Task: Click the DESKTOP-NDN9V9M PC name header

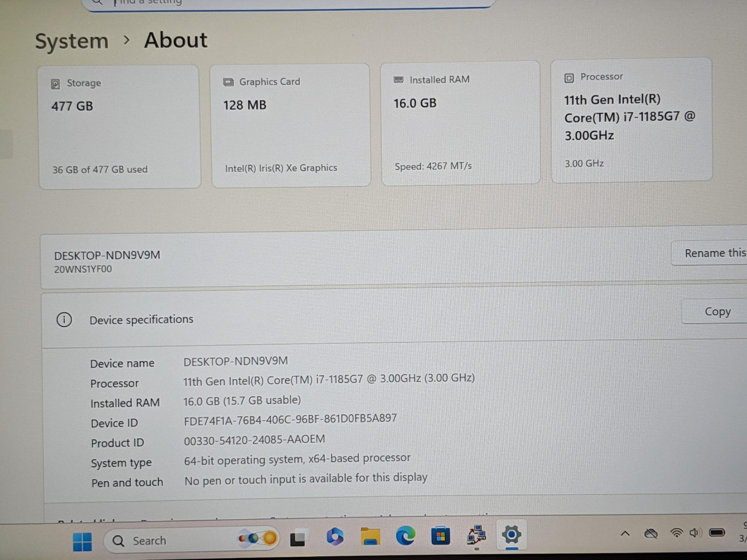Action: coord(107,256)
